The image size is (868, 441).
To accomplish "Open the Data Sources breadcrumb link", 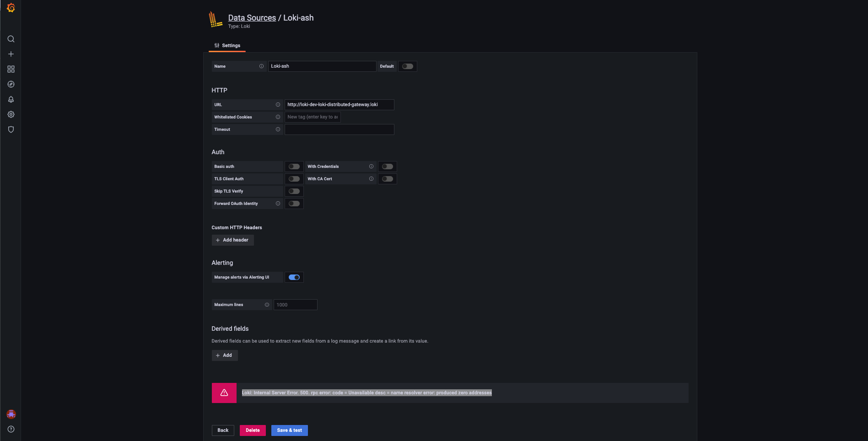I will (252, 18).
